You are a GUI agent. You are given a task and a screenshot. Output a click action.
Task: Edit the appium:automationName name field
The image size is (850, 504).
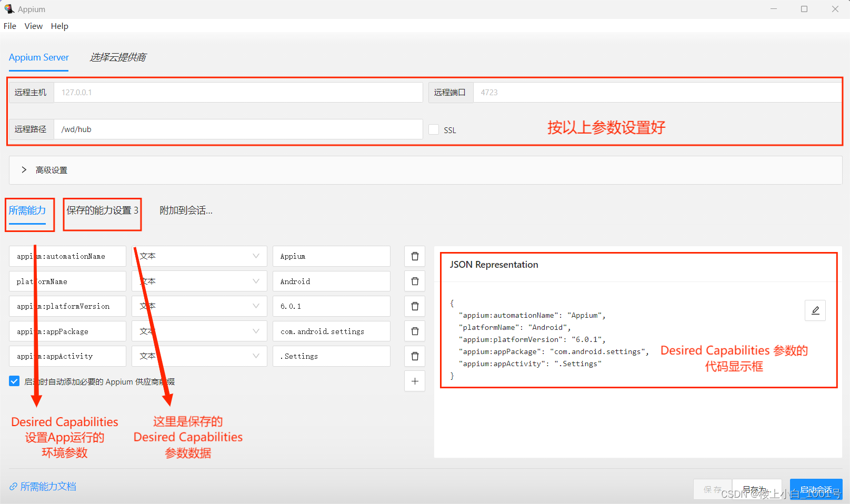click(67, 256)
